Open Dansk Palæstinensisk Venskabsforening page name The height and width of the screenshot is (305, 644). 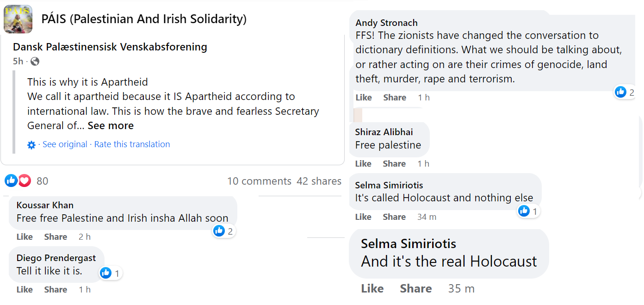pyautogui.click(x=110, y=47)
